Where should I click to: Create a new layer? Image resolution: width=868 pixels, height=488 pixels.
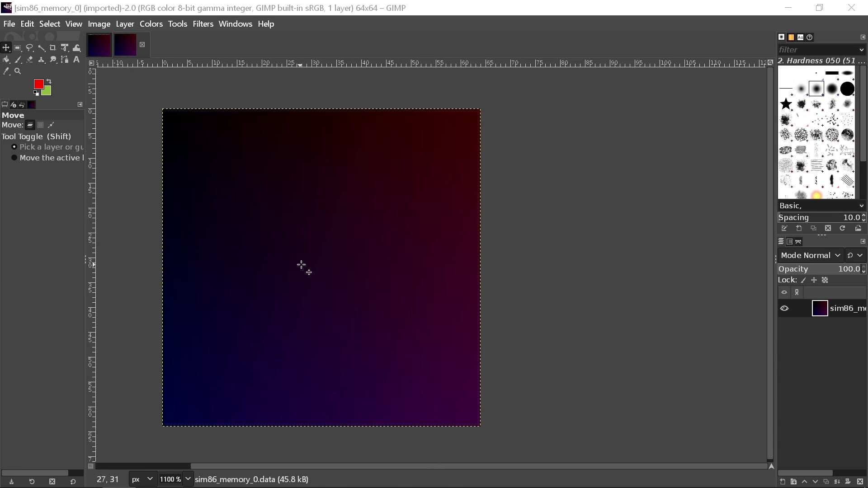[x=783, y=482]
